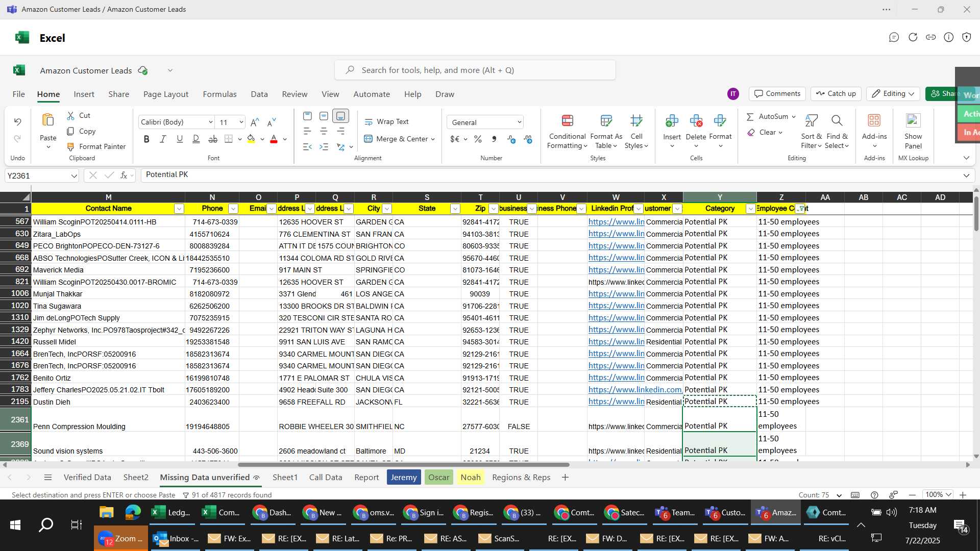Screen dimensions: 980x551
Task: Open City column filter dropdown
Action: 387,209
